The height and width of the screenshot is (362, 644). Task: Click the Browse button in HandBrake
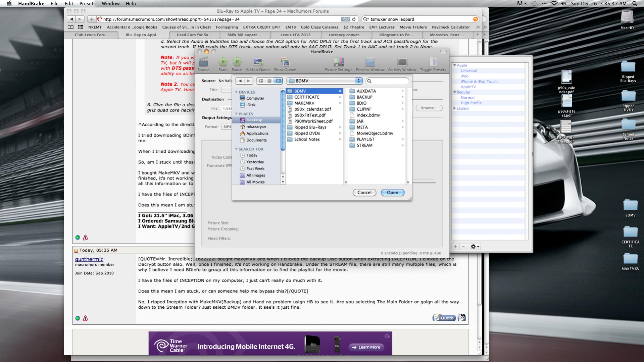[x=429, y=108]
